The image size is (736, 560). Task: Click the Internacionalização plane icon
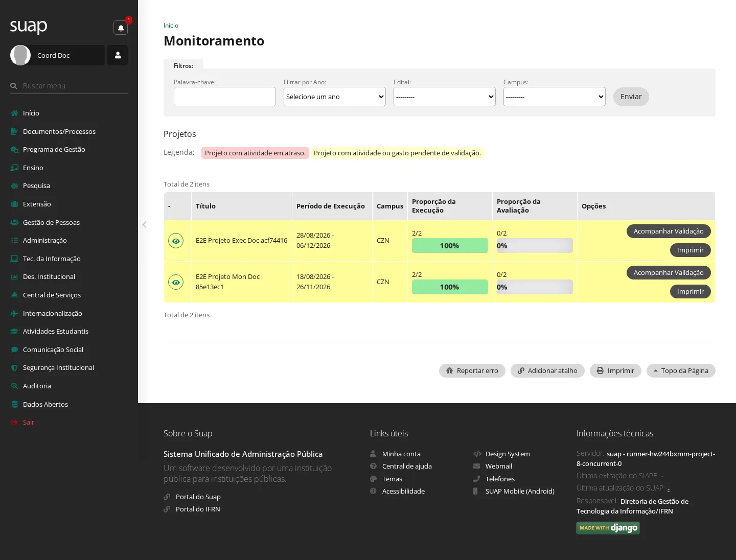click(x=14, y=313)
